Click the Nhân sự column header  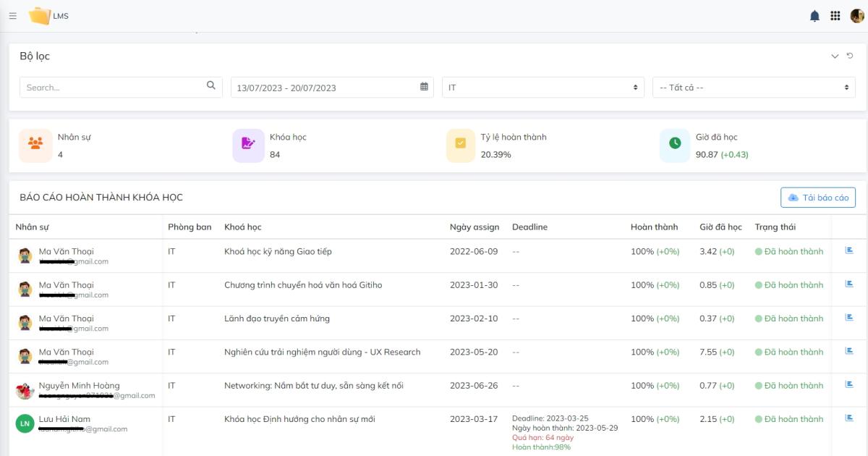pyautogui.click(x=32, y=227)
